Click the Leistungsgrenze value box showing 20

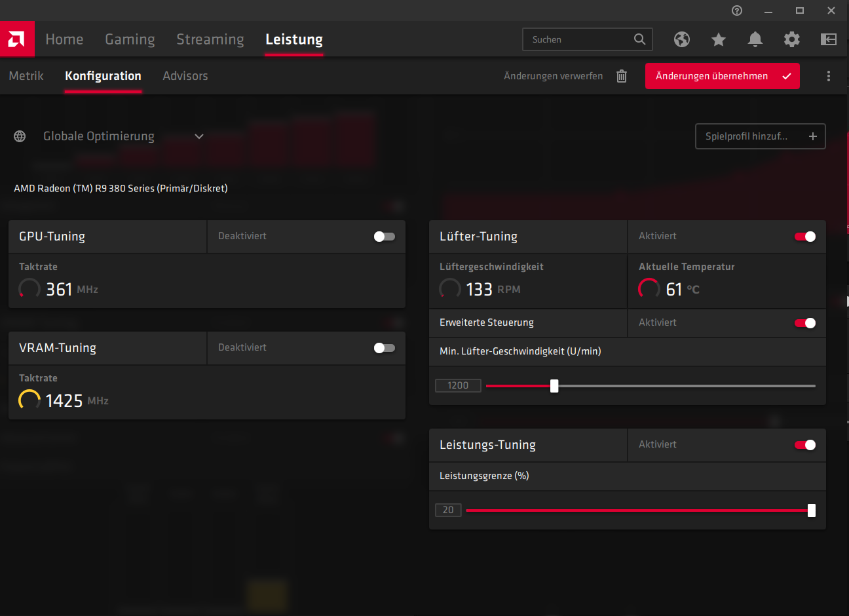(x=448, y=510)
